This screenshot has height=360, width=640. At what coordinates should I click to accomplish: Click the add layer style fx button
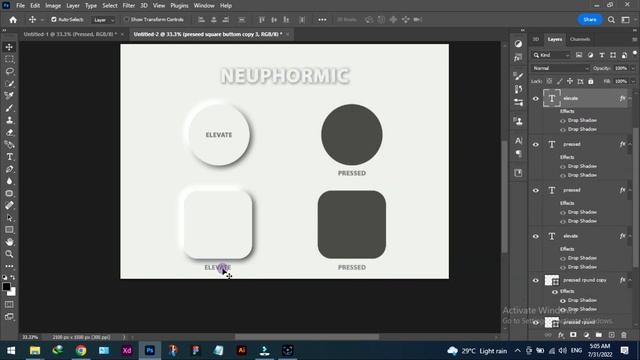(561, 335)
